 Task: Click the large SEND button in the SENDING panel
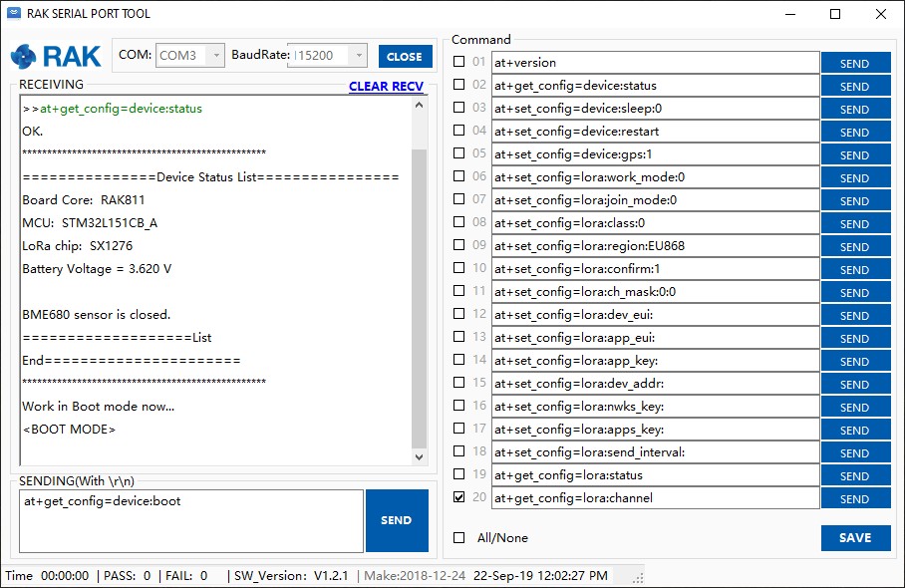(x=397, y=519)
